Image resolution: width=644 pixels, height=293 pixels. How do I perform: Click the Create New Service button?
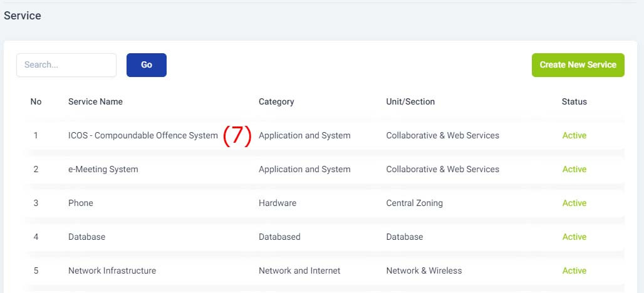(x=578, y=65)
